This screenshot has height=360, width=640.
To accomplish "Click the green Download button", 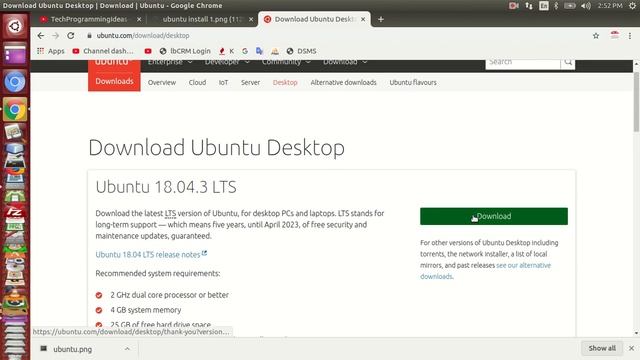I will pyautogui.click(x=493, y=216).
